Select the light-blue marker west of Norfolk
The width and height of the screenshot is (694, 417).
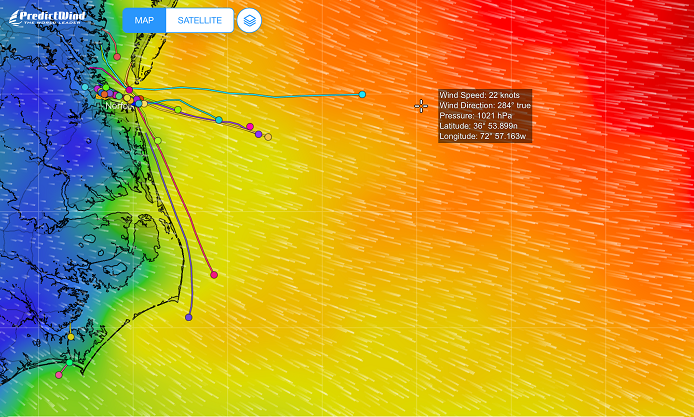coord(85,89)
